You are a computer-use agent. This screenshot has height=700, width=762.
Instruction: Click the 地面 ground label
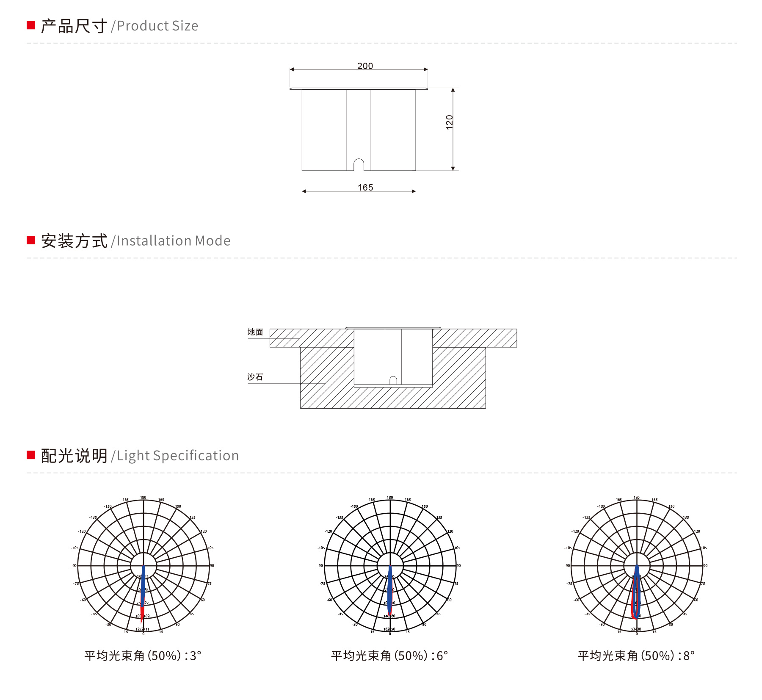tap(255, 332)
